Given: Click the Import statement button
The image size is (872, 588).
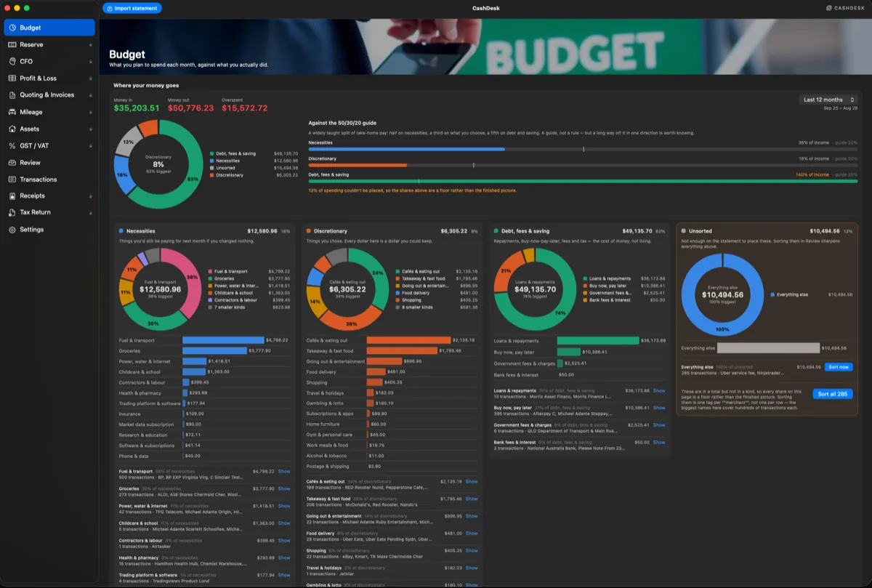Looking at the screenshot, I should tap(132, 8).
